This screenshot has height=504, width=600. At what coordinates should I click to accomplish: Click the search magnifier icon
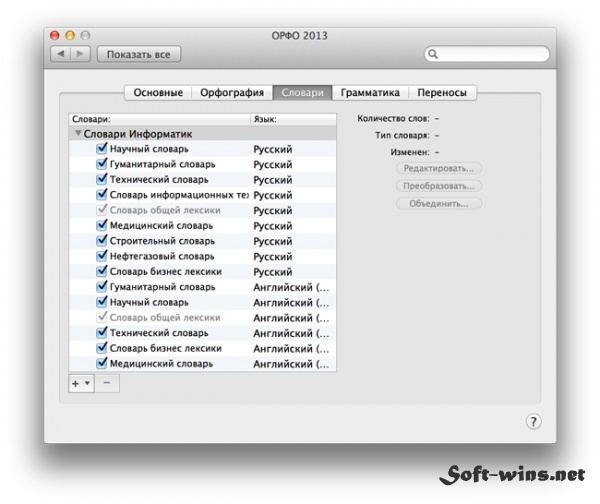click(433, 54)
